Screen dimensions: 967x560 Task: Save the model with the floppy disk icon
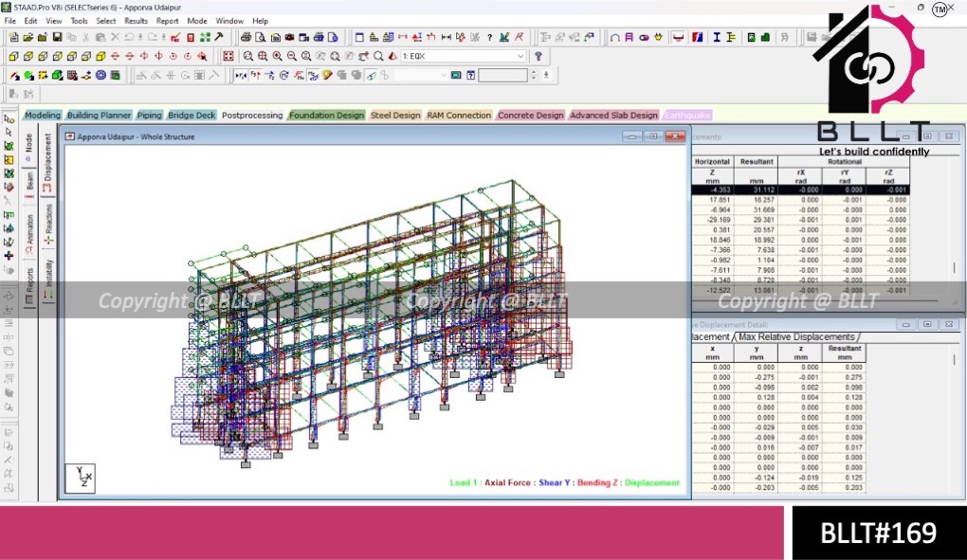coord(57,37)
